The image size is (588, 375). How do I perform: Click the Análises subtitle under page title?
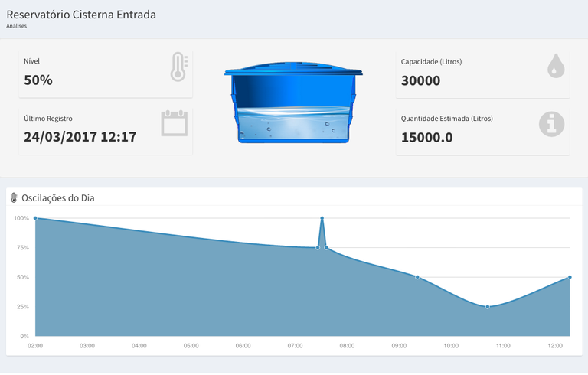pyautogui.click(x=16, y=25)
